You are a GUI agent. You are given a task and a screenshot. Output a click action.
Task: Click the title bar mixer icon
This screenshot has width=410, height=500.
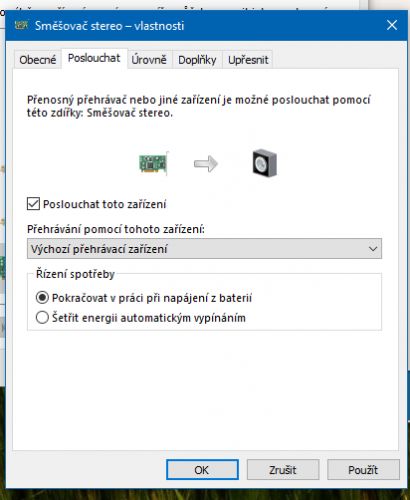[x=22, y=25]
